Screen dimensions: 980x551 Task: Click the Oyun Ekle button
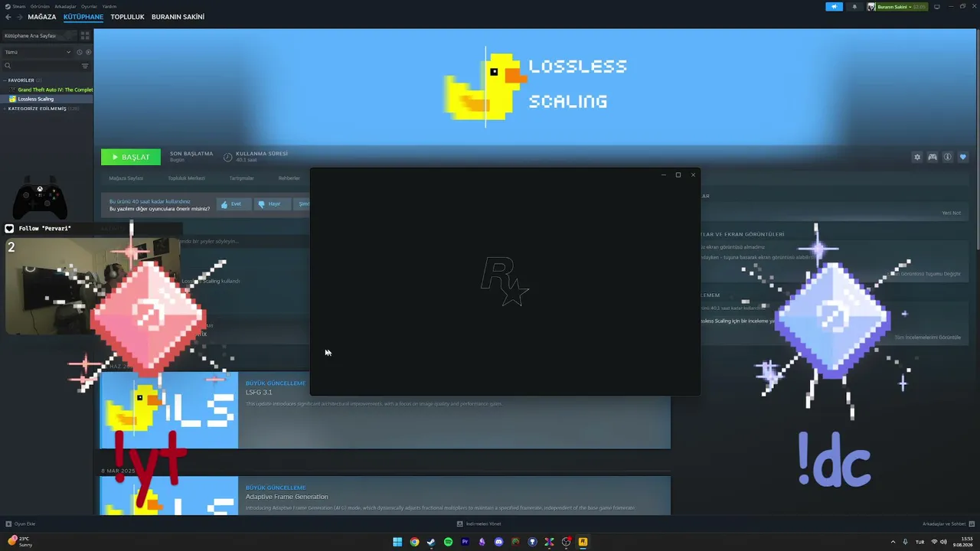(x=21, y=524)
